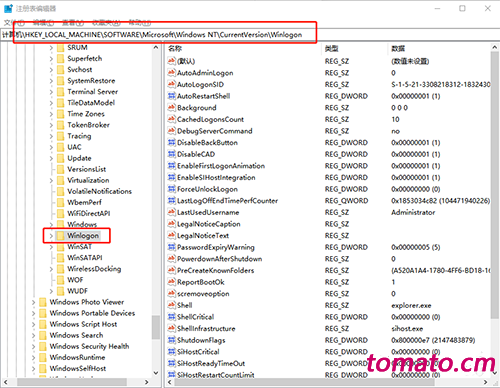Select the SystemRestore key
The height and width of the screenshot is (388, 500).
pyautogui.click(x=91, y=81)
